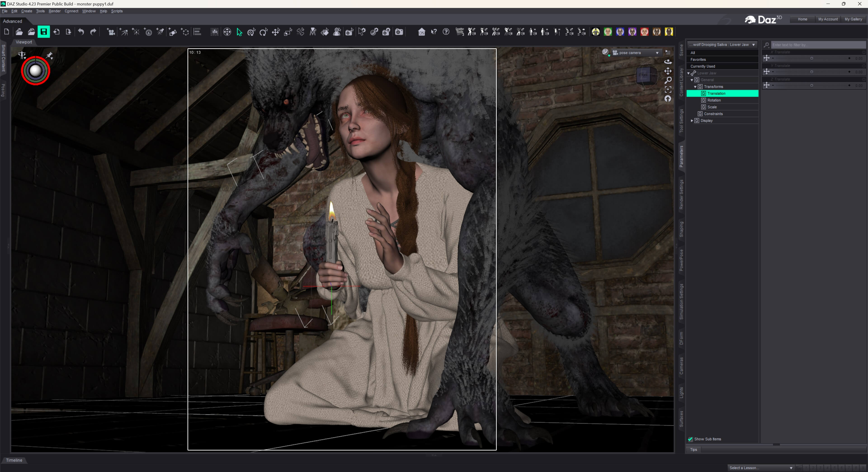Click the Reset view up-arrow icon
Screen dimensions: 868x472
click(668, 99)
